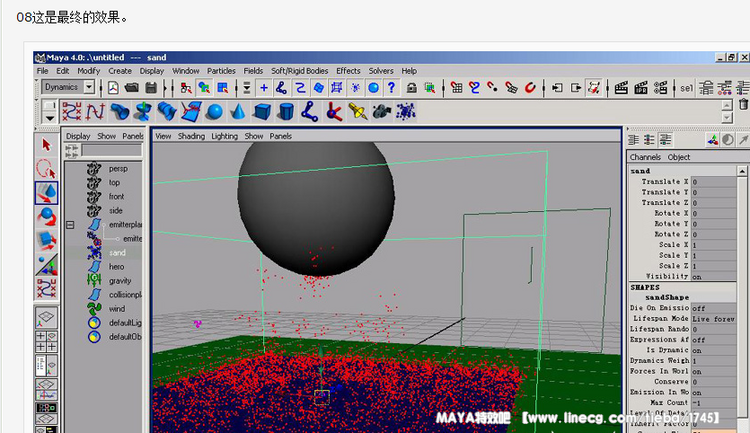Toggle the handles selection mask plus icon
Image resolution: width=750 pixels, height=433 pixels.
pos(264,88)
